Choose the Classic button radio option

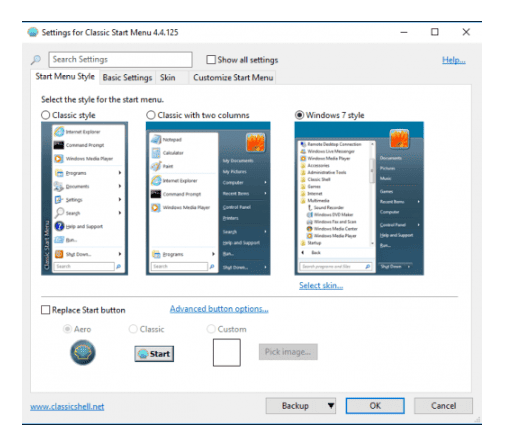point(133,329)
